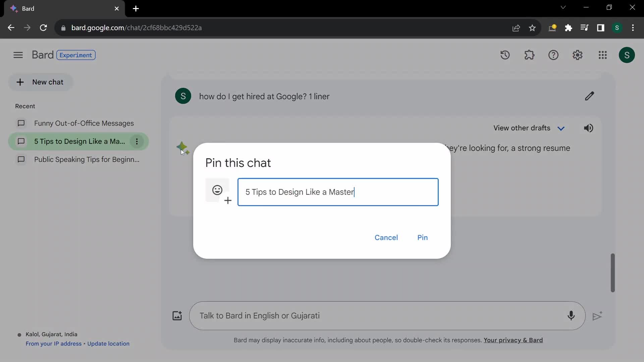644x362 pixels.
Task: Expand View other drafts dropdown
Action: point(562,128)
